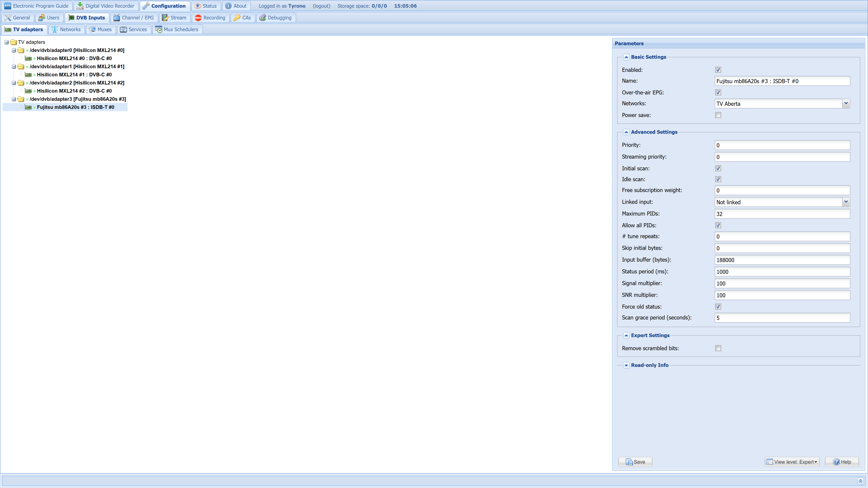
Task: Click the logout link
Action: [321, 6]
